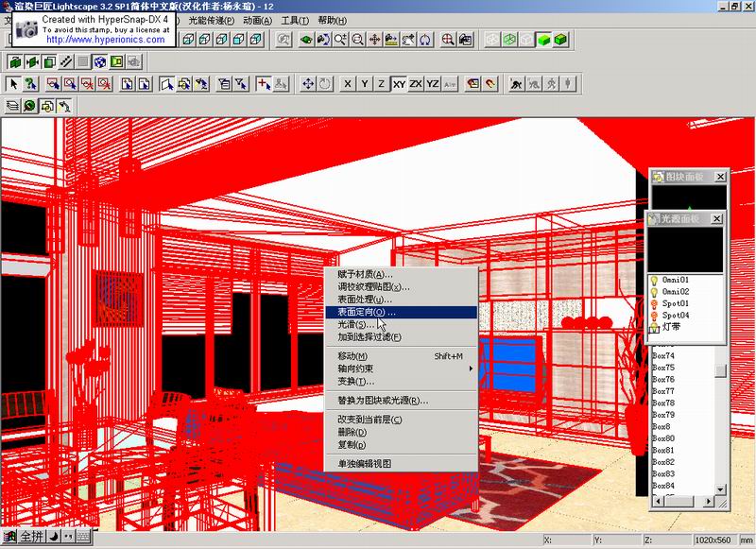Select Box78 in the block list
Screen dimensions: 756x549
[x=663, y=403]
